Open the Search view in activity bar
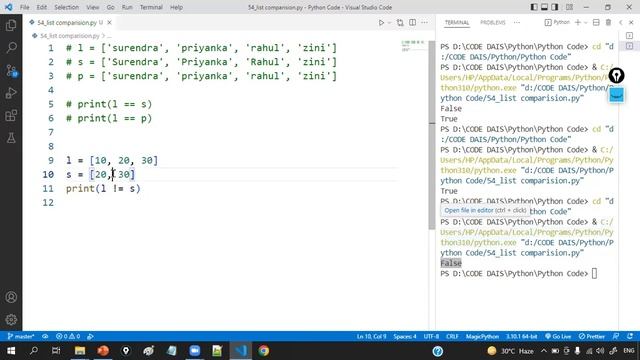 tap(11, 48)
